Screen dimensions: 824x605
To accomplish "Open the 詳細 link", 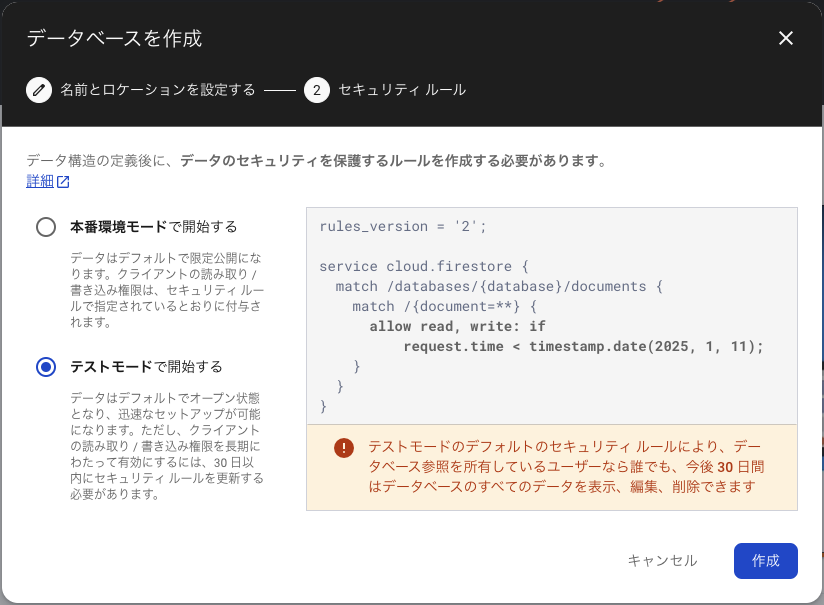I will [x=40, y=181].
